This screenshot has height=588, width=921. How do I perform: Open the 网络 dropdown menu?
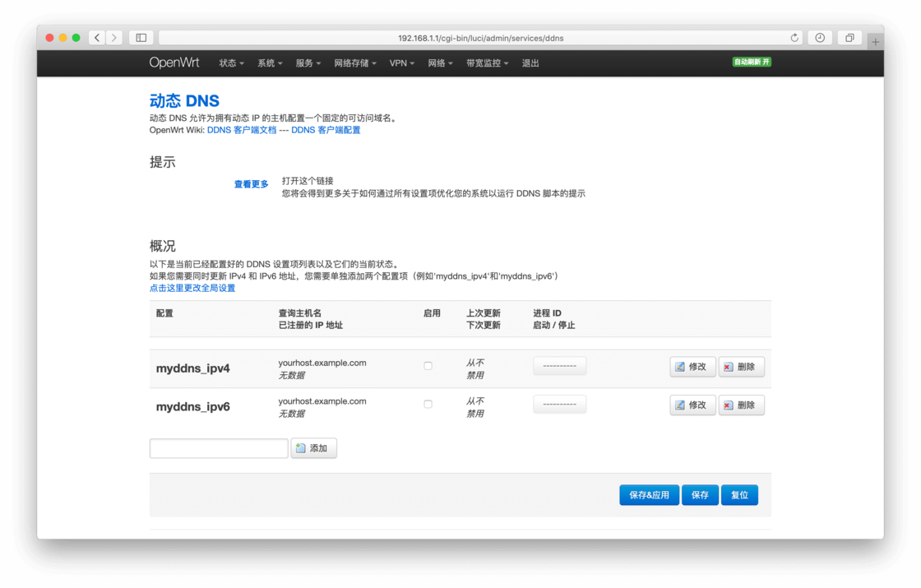439,63
